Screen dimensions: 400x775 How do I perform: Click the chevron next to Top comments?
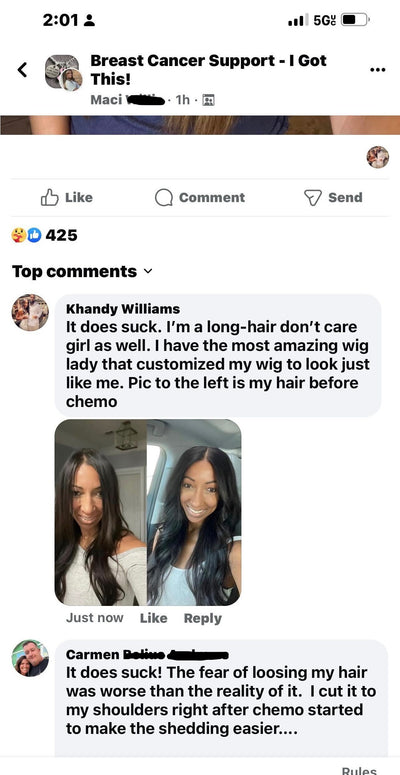(x=148, y=271)
